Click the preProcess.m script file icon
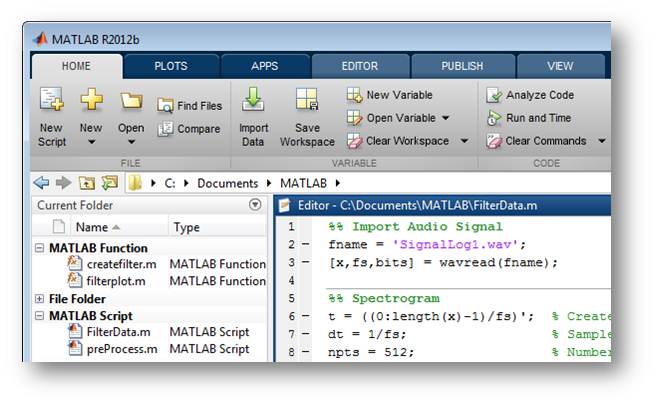 pos(75,348)
